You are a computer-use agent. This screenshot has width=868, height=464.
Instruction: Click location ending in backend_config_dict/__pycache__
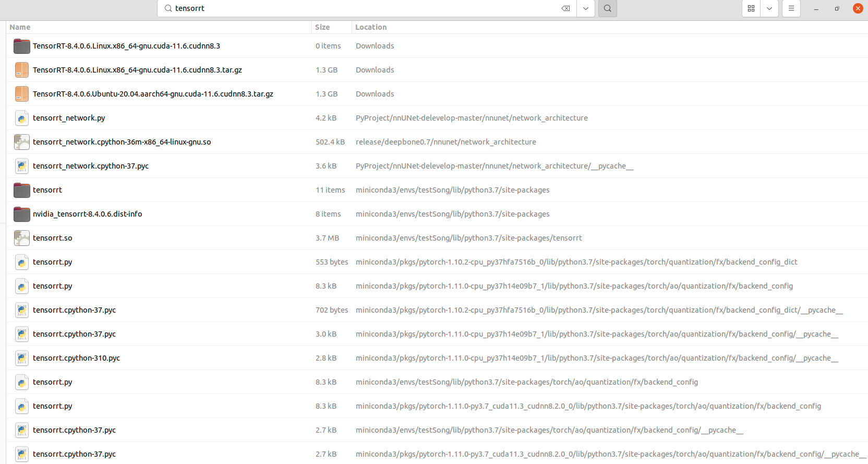point(599,310)
